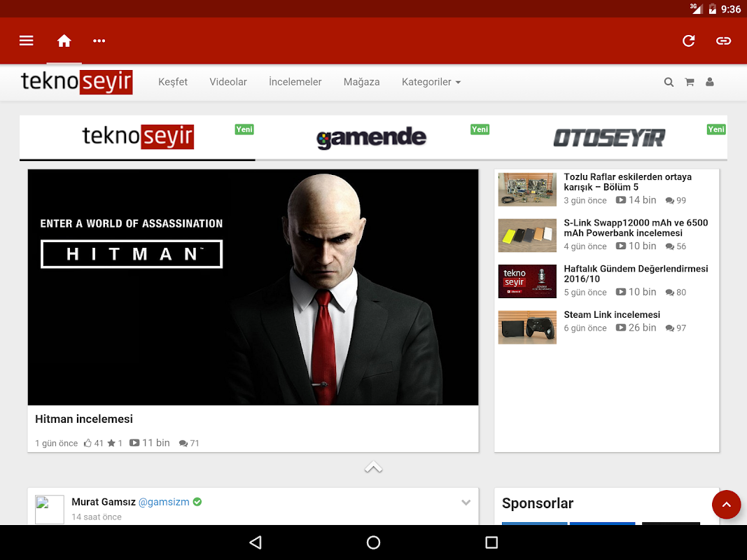Viewport: 747px width, 560px height.
Task: Click Steam Link 26 bin views icon
Action: [621, 328]
